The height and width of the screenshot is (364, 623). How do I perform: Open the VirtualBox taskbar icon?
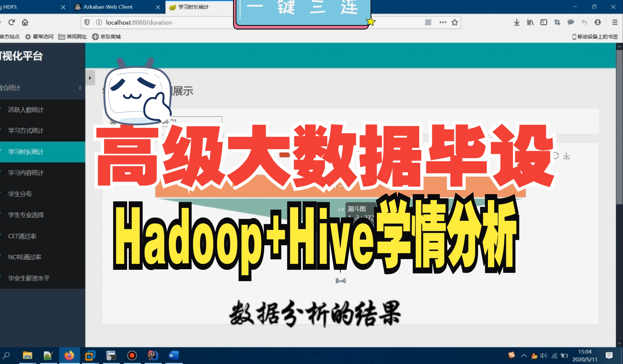[90, 356]
